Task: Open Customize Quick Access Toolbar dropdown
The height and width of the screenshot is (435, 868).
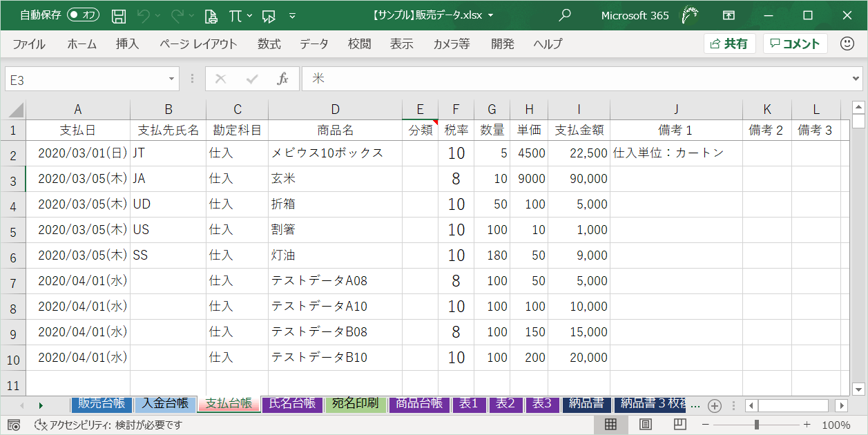Action: 292,15
